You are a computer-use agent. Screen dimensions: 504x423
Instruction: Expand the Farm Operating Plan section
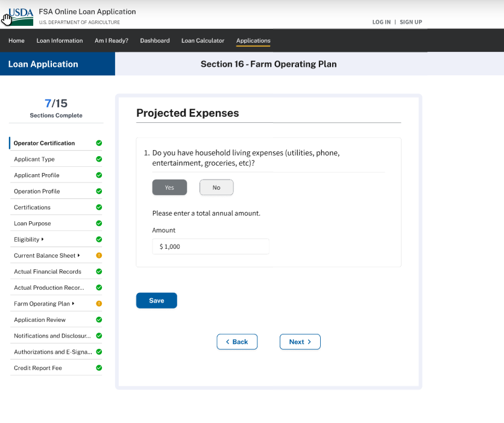73,304
